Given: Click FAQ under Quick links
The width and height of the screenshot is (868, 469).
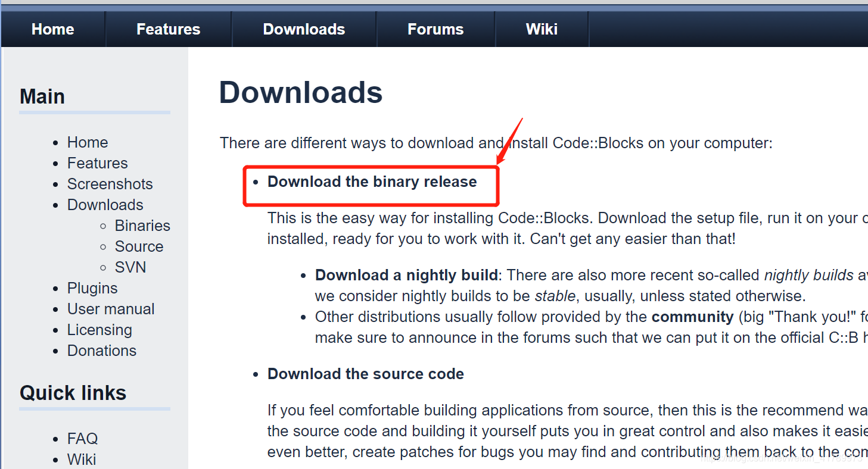Looking at the screenshot, I should 82,439.
